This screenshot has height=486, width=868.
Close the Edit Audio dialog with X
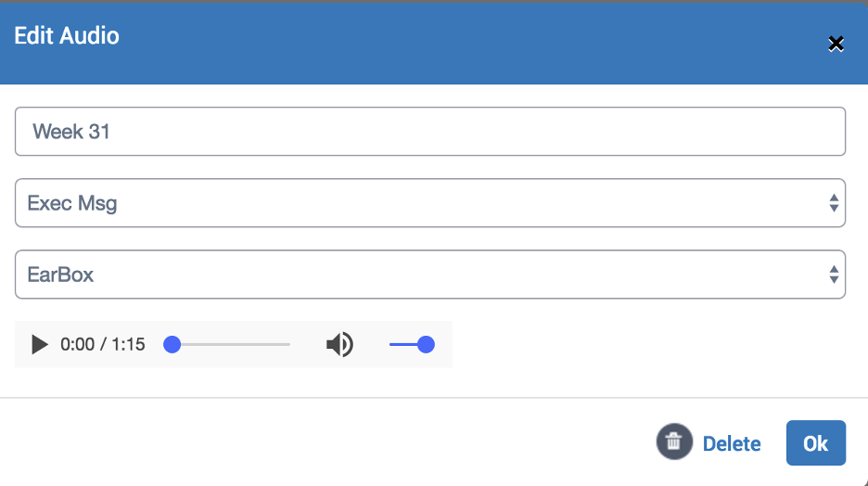pyautogui.click(x=836, y=44)
